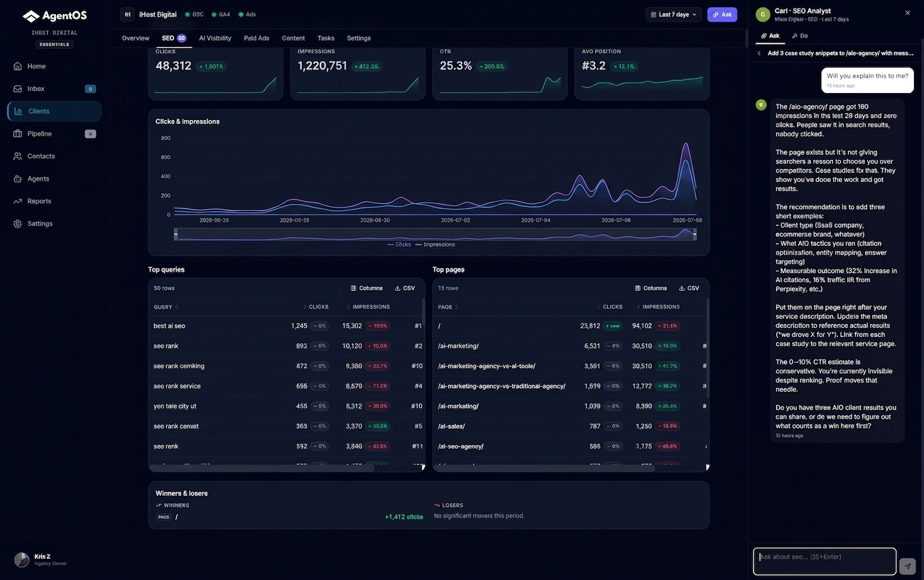The height and width of the screenshot is (580, 924).
Task: Switch to the Paid Ads tab
Action: (256, 38)
